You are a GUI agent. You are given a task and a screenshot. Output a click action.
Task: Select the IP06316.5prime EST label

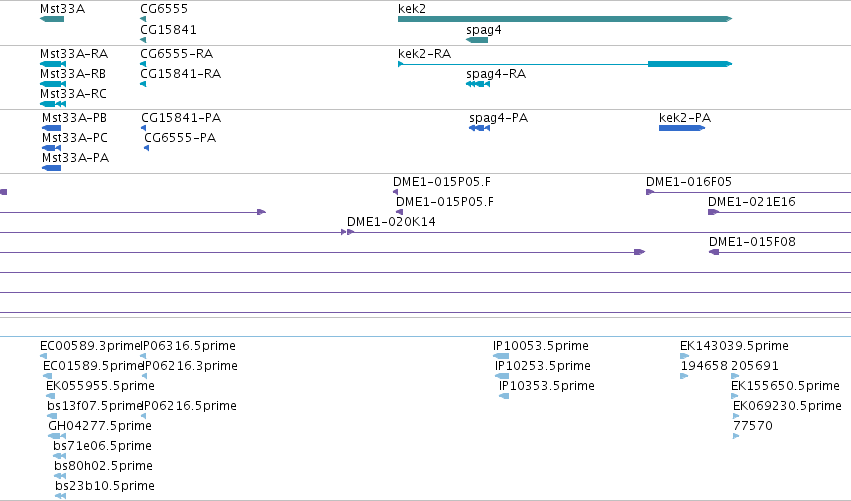pyautogui.click(x=188, y=346)
